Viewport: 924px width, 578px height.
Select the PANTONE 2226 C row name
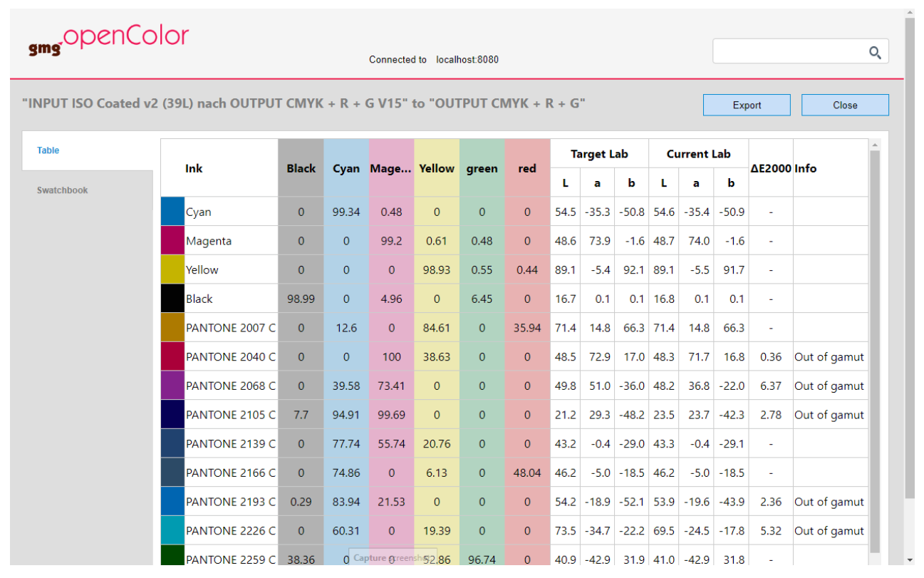click(232, 530)
